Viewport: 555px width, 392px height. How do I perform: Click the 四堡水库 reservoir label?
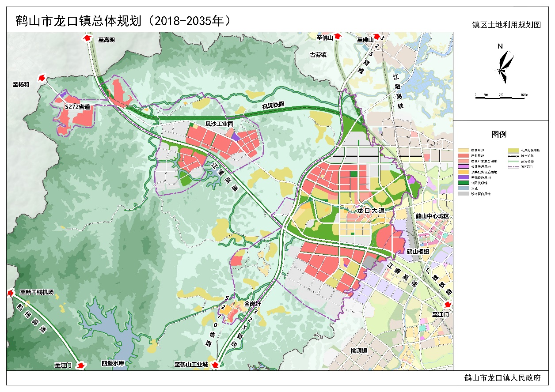pos(114,363)
